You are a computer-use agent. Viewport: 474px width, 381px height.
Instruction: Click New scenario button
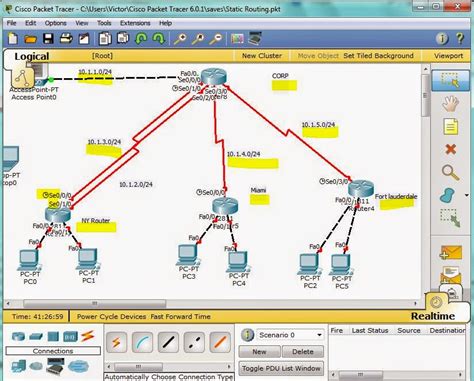point(259,352)
